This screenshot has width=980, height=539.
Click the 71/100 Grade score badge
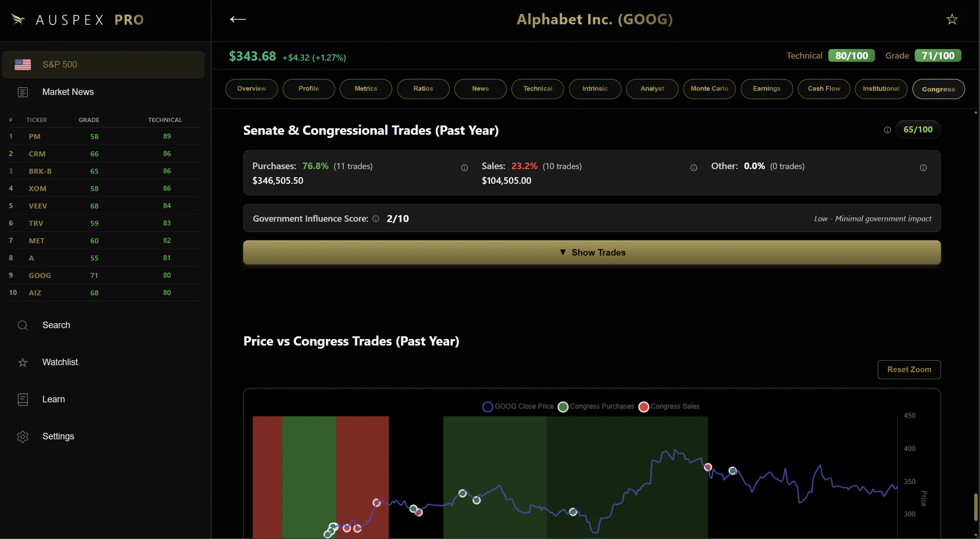tap(938, 56)
